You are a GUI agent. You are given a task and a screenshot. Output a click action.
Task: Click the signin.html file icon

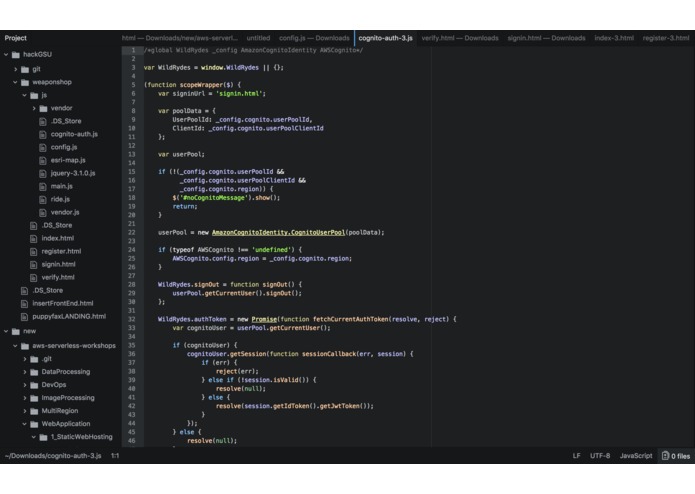(x=33, y=265)
